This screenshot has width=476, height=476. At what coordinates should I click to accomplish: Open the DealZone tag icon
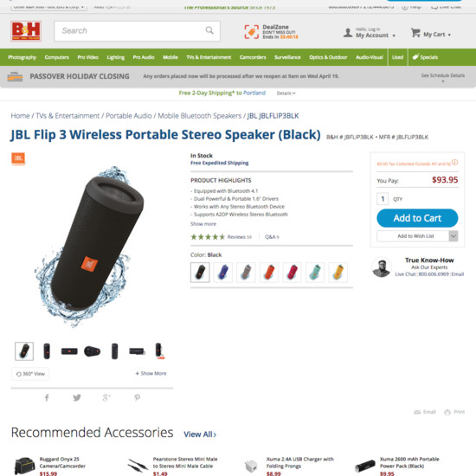(x=251, y=32)
